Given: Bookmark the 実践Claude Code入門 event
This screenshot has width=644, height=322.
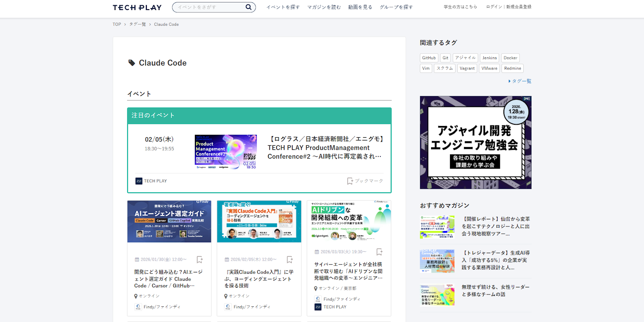Looking at the screenshot, I should point(290,260).
